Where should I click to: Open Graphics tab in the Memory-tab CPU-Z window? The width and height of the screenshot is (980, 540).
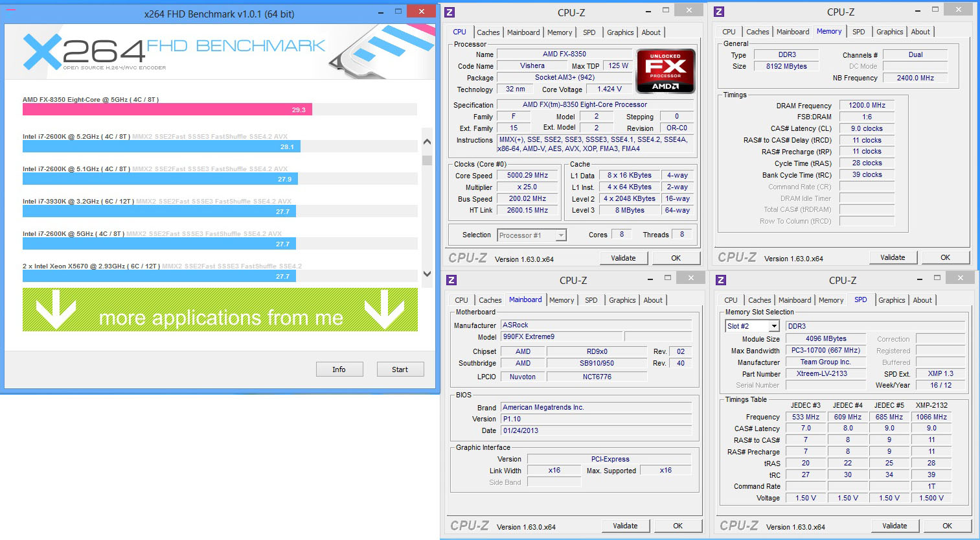click(889, 32)
